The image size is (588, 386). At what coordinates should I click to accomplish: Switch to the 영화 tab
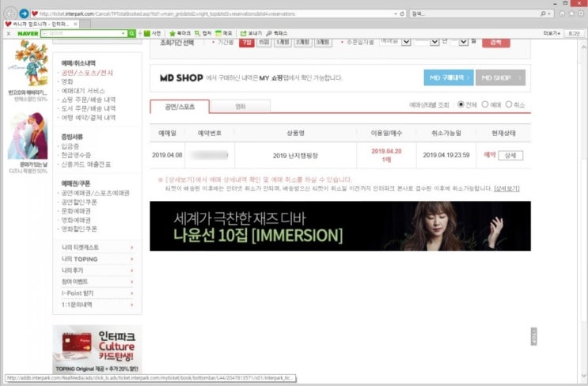[241, 107]
